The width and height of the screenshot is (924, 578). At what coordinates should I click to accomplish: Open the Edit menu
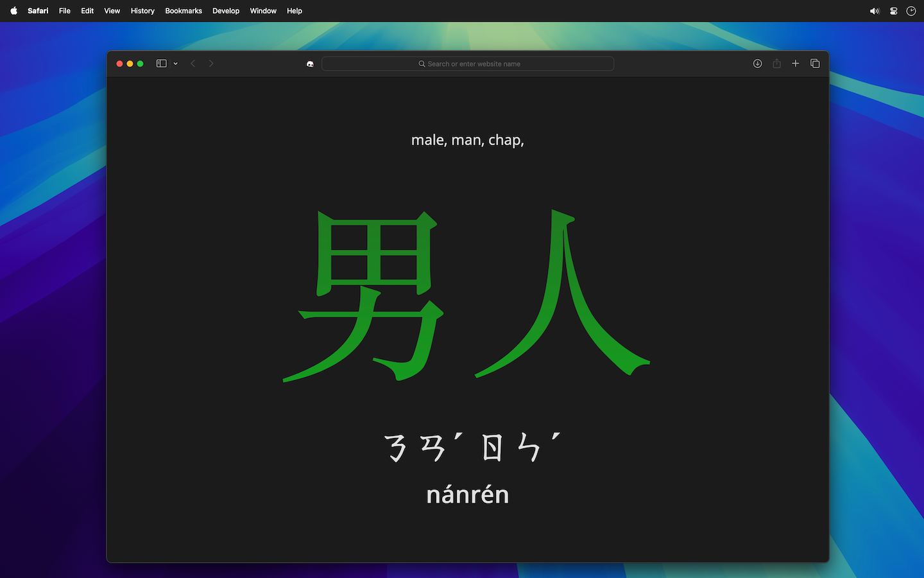click(87, 11)
